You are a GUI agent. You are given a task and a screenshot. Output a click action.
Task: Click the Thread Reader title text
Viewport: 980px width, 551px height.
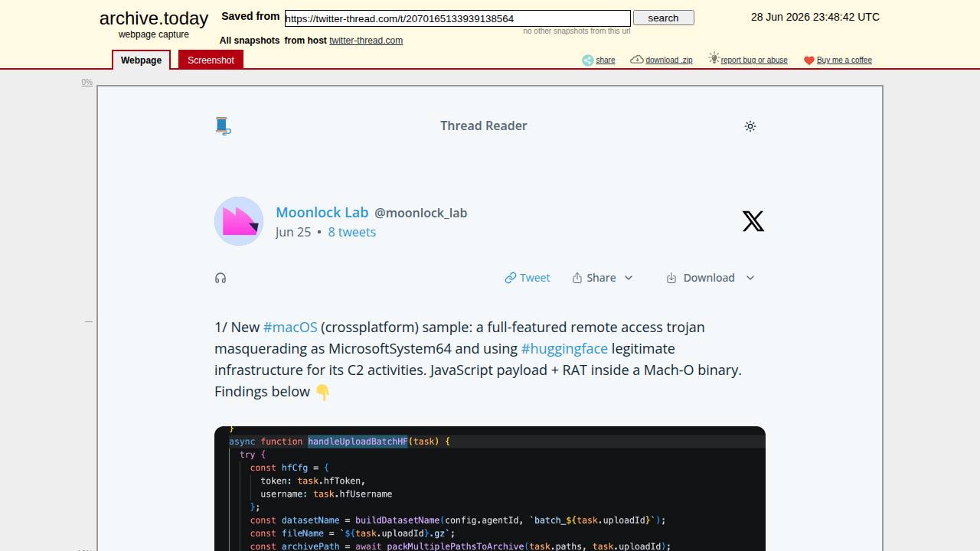[484, 126]
